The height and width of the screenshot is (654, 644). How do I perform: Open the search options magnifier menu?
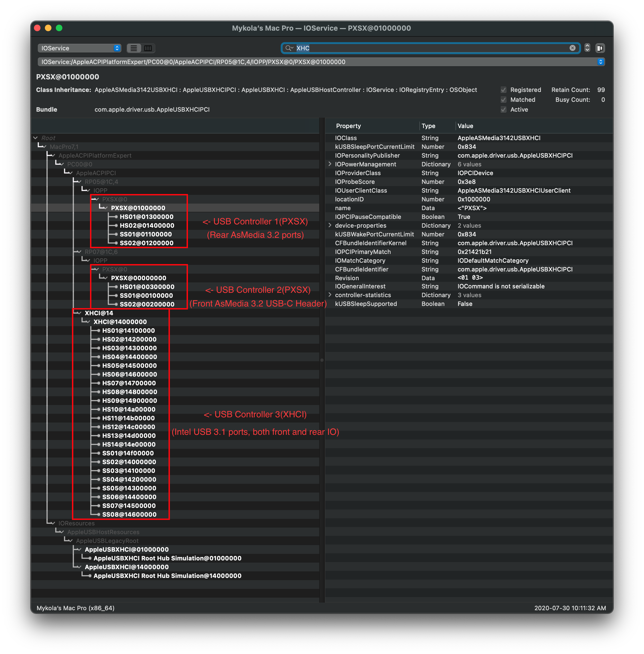click(x=289, y=48)
